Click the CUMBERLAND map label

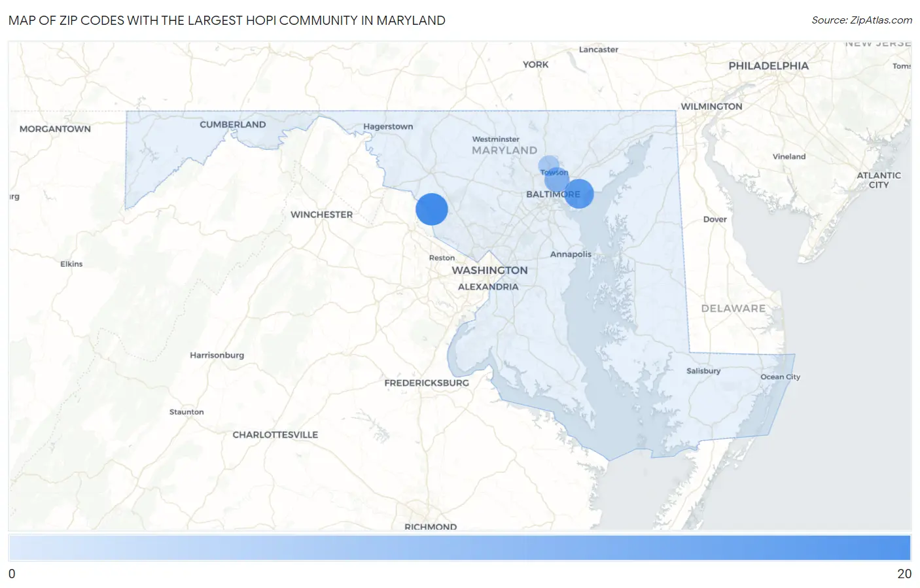(232, 124)
